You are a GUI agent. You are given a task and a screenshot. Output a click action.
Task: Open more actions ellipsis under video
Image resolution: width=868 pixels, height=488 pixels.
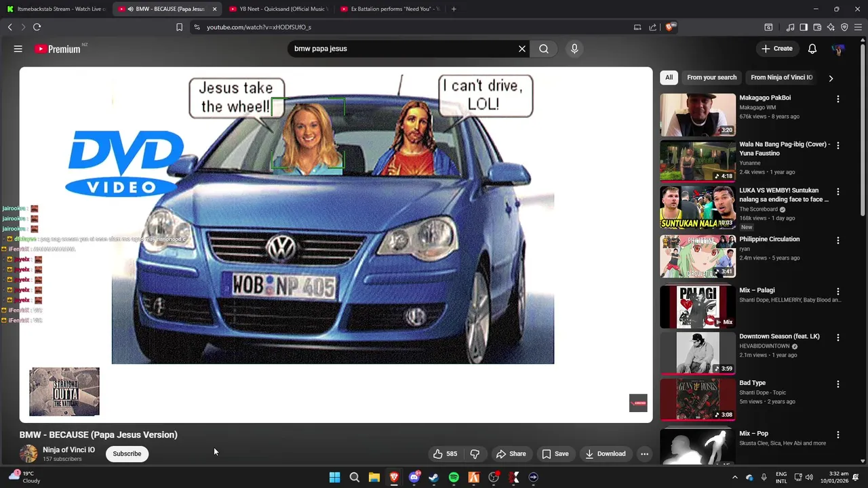tap(645, 454)
